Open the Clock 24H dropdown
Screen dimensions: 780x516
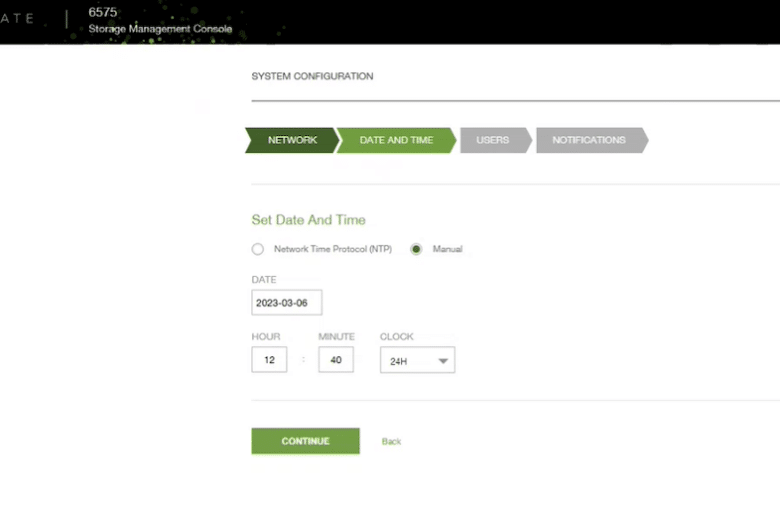[x=417, y=360]
